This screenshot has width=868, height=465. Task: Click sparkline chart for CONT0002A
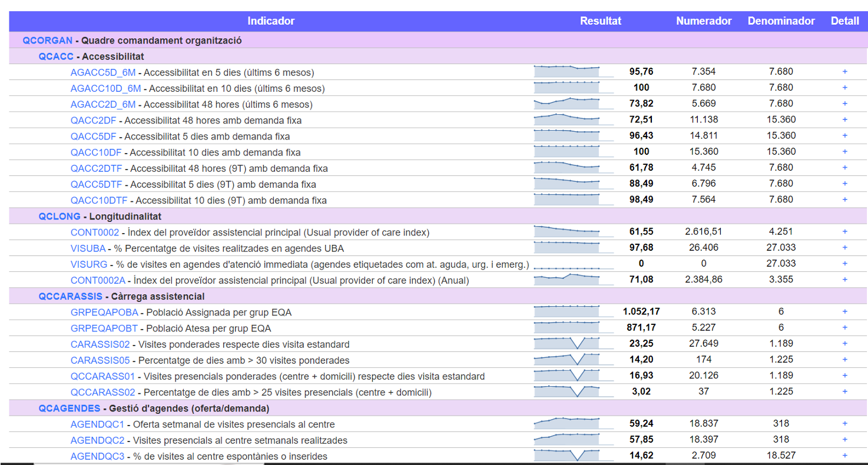[573, 279]
